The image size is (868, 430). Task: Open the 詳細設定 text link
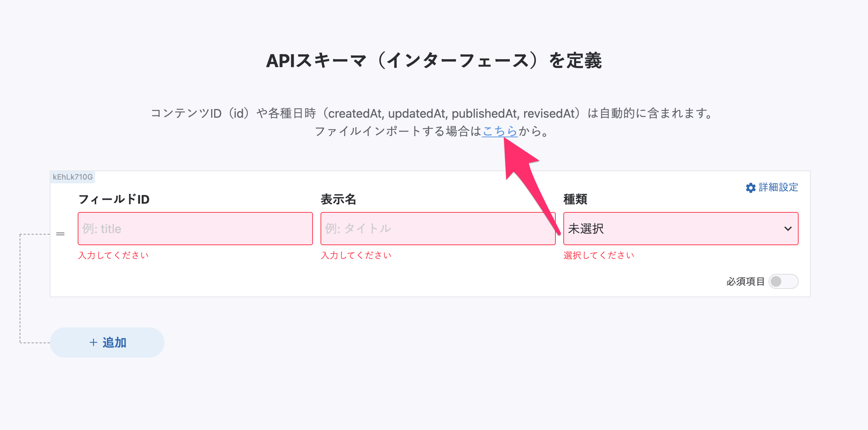[x=778, y=187]
